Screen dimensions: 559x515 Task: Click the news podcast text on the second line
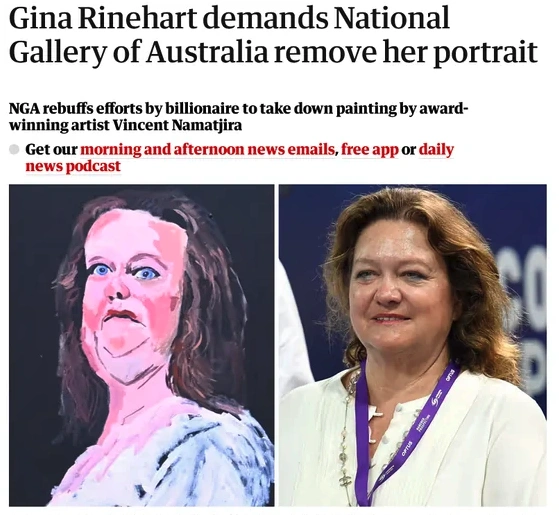(73, 166)
